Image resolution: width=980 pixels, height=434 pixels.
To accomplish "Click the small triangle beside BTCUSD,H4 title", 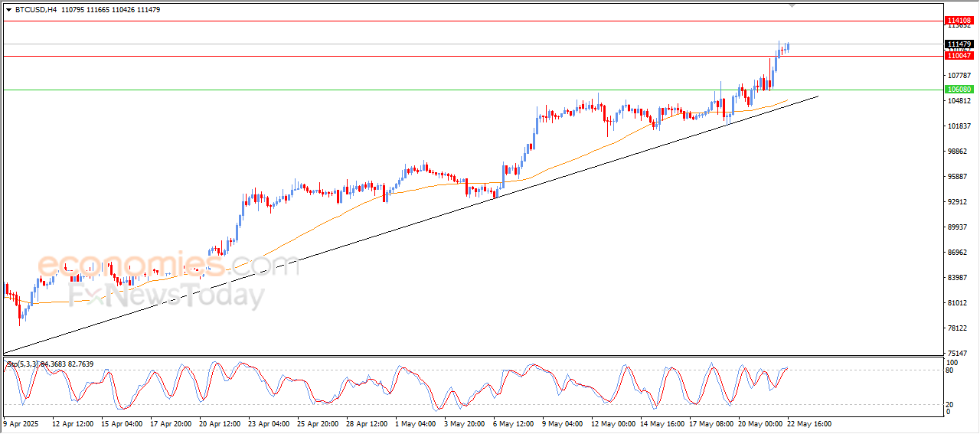I will [8, 10].
